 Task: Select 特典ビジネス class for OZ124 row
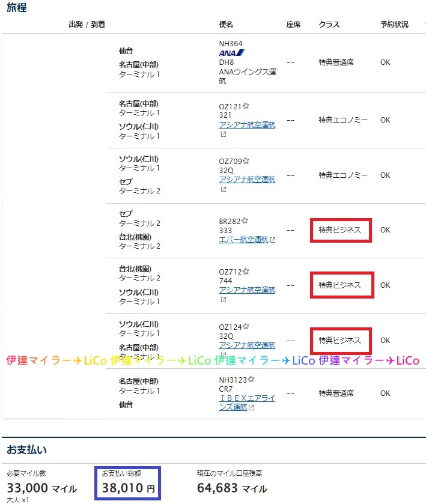click(x=340, y=341)
